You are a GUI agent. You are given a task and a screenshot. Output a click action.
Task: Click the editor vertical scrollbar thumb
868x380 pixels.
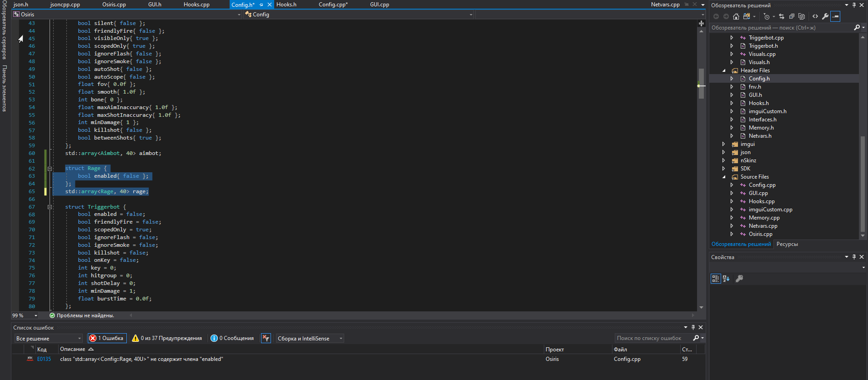click(x=701, y=84)
